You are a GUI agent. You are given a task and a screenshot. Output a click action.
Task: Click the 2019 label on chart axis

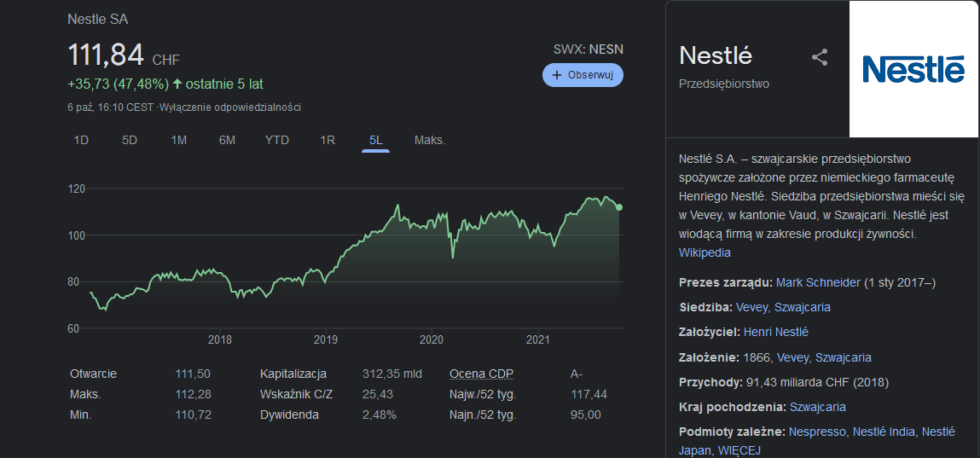coord(326,340)
